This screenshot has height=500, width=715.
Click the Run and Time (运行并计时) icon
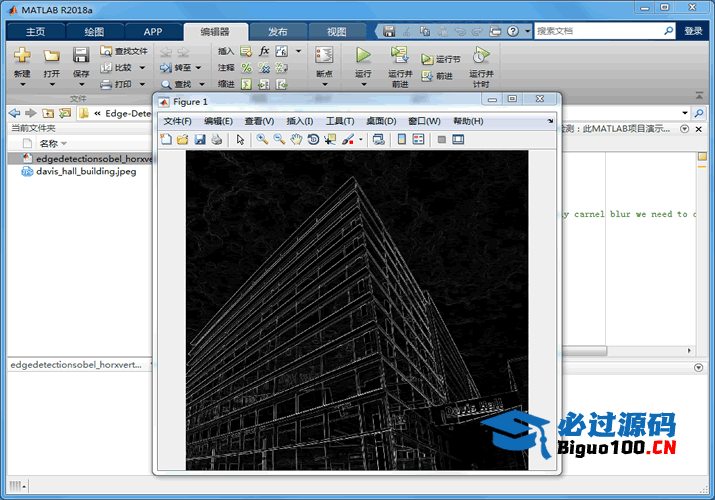pyautogui.click(x=480, y=66)
